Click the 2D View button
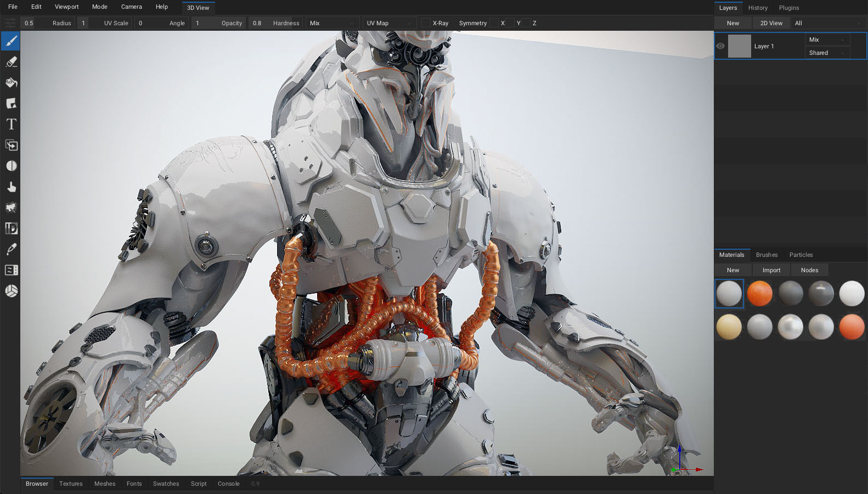This screenshot has width=868, height=494. pos(771,23)
